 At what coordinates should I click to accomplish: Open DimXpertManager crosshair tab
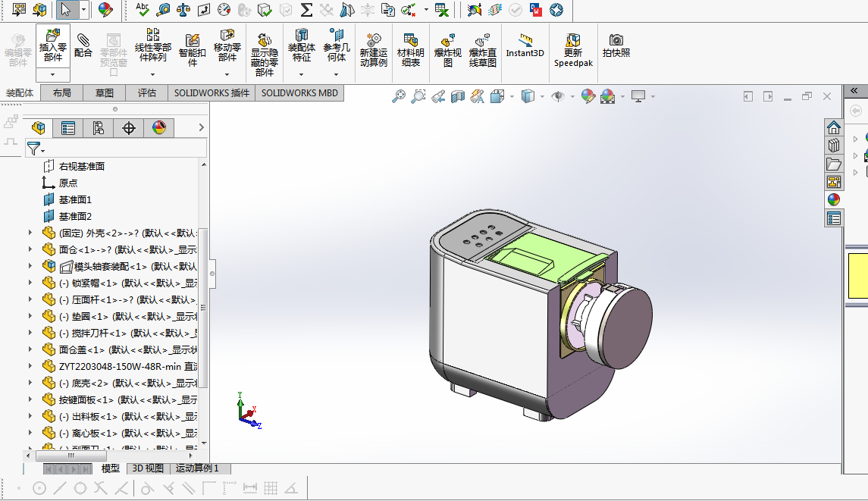click(128, 128)
